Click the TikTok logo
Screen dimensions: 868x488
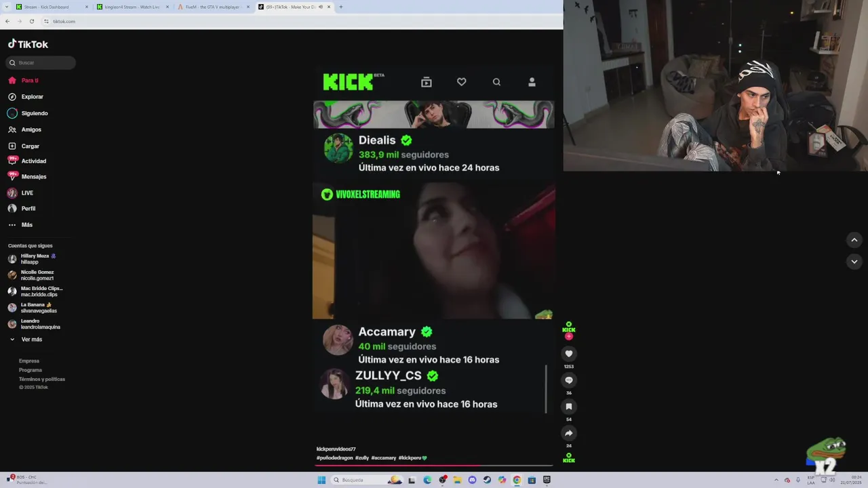[x=28, y=44]
